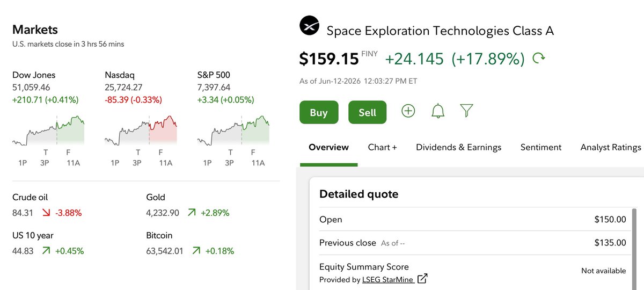Click the green up arrow next to Gold
The height and width of the screenshot is (290, 644).
192,213
